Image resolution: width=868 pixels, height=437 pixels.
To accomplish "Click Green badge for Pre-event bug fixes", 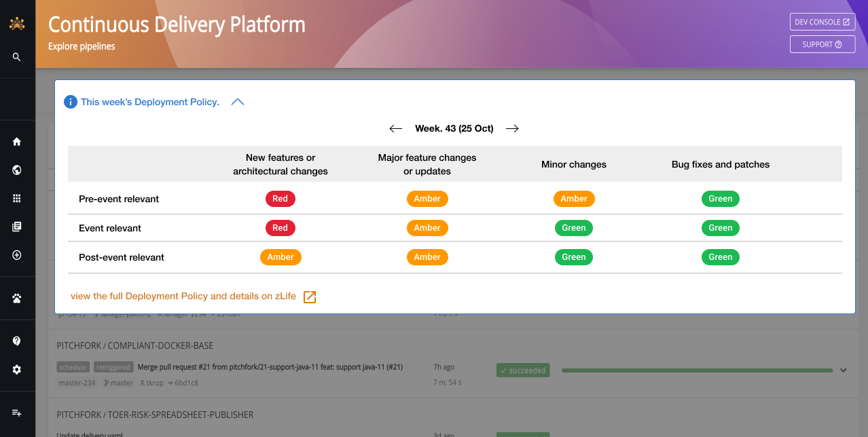I will coord(721,199).
